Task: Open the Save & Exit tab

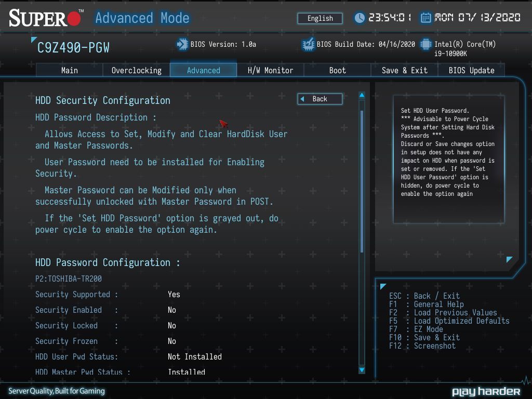Action: pos(404,70)
